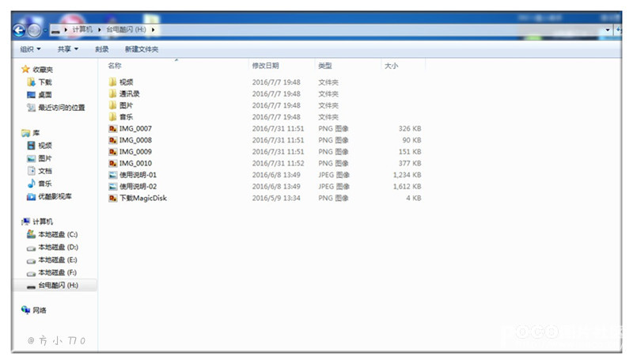
Task: Select IMG_0010 image file
Action: coord(135,163)
